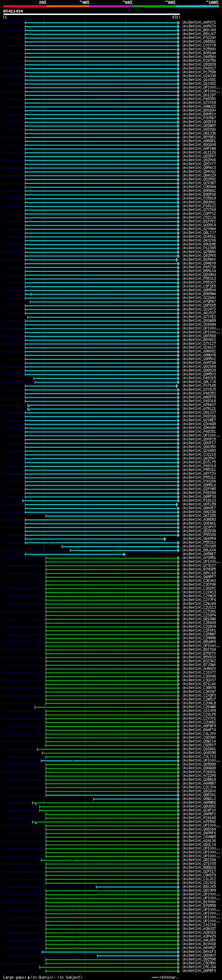Click label UniRef100_Q7XTK9
222x980 pixels.
tap(199, 103)
